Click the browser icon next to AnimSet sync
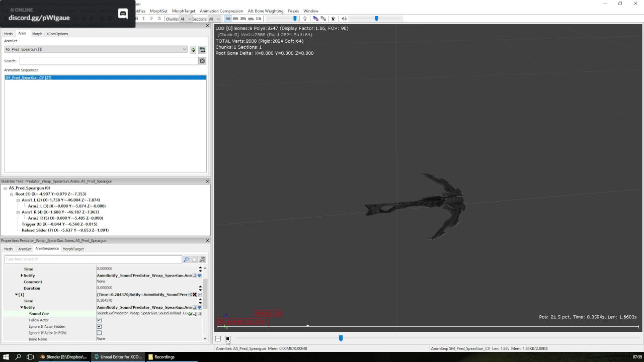The width and height of the screenshot is (644, 362). click(x=202, y=50)
